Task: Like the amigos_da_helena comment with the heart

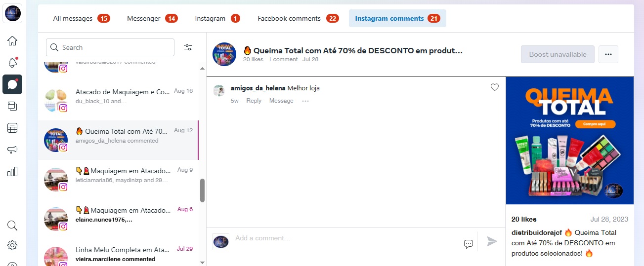Action: click(495, 87)
